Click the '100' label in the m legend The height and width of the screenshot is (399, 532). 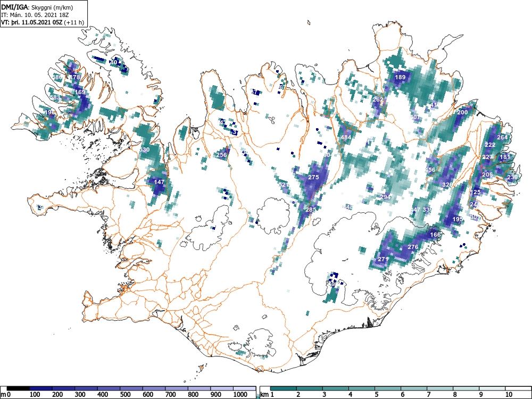tap(35, 395)
